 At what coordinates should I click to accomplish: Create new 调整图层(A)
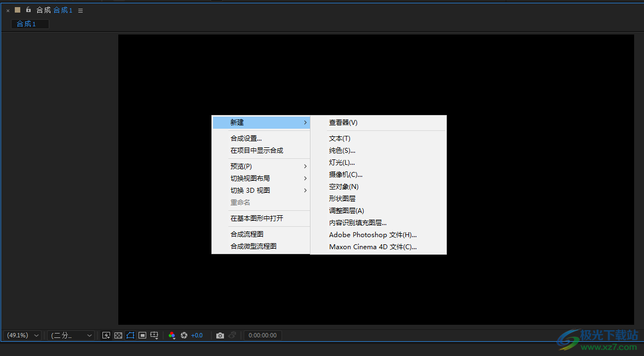coord(378,211)
